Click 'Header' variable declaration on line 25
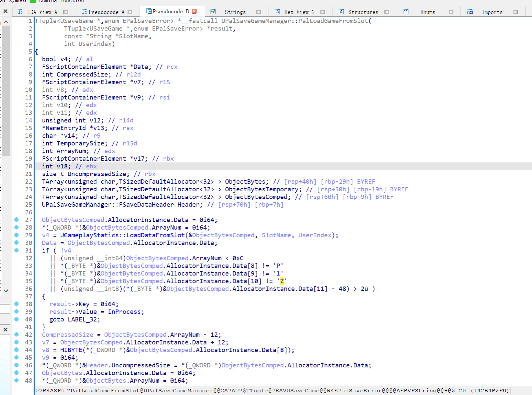Viewport: 532px width, 395px height. point(188,205)
